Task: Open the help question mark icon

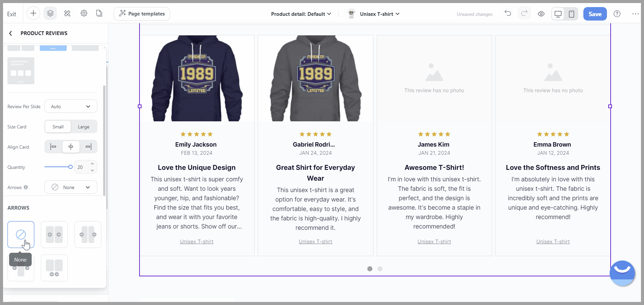Action: [617, 14]
